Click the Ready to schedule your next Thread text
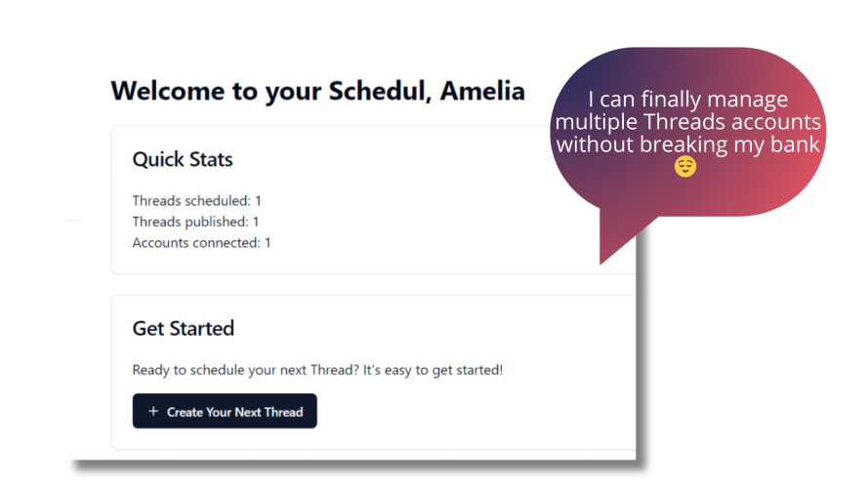 tap(317, 370)
